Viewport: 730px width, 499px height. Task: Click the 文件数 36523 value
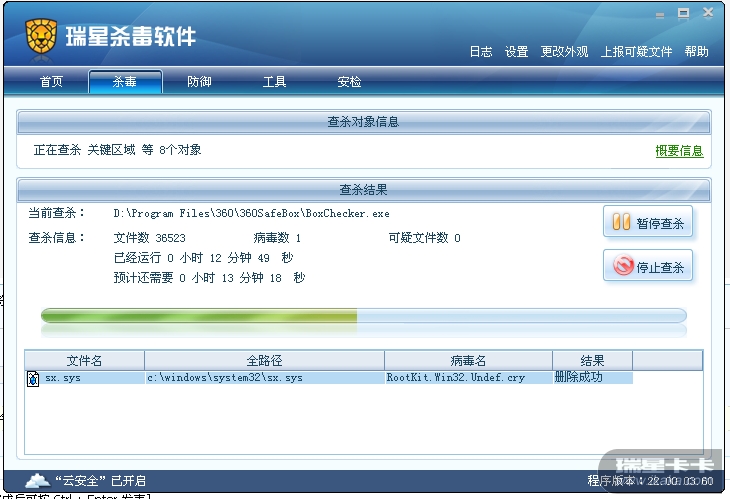click(x=149, y=238)
